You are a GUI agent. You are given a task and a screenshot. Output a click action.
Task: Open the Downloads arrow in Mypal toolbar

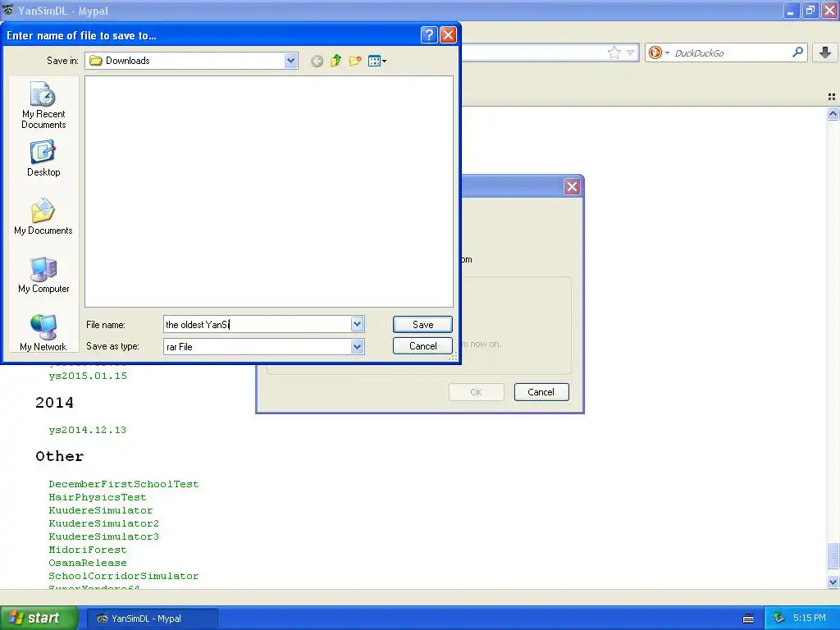point(825,52)
